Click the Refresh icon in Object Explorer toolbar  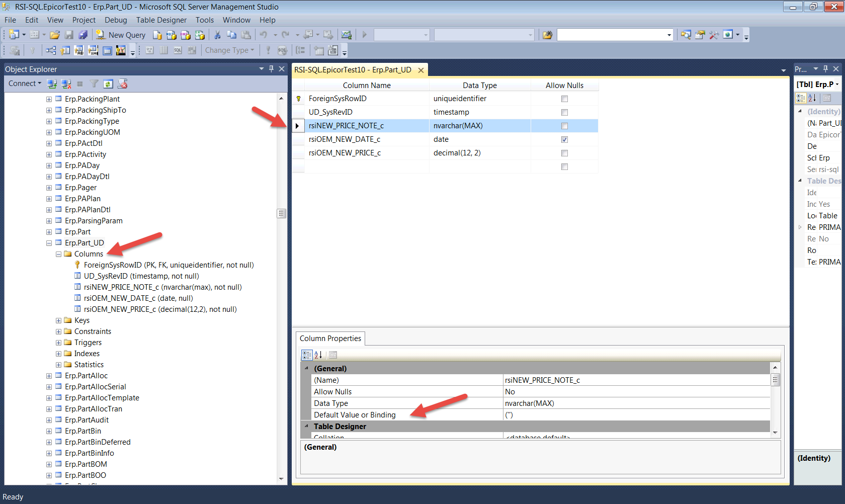coord(108,83)
